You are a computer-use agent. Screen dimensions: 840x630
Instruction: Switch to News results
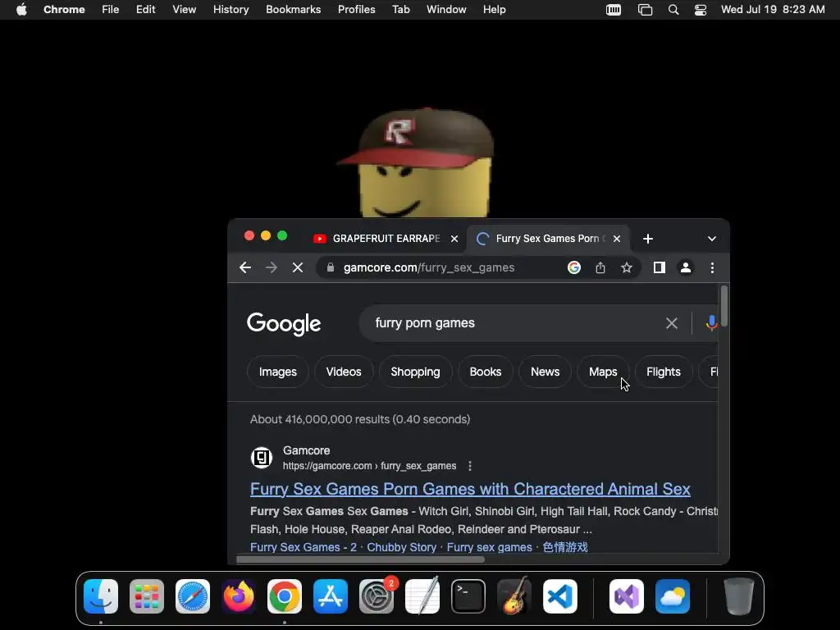point(545,372)
